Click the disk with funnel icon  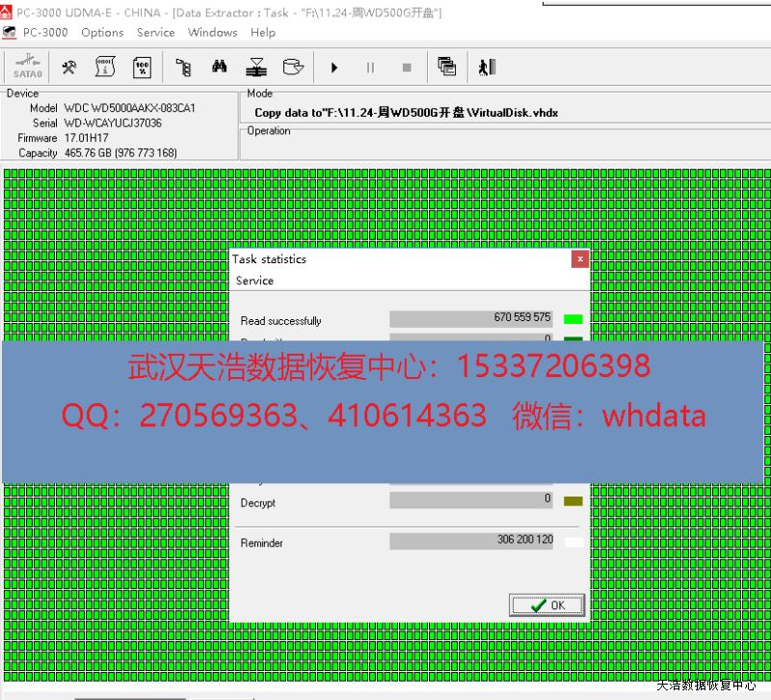[255, 67]
